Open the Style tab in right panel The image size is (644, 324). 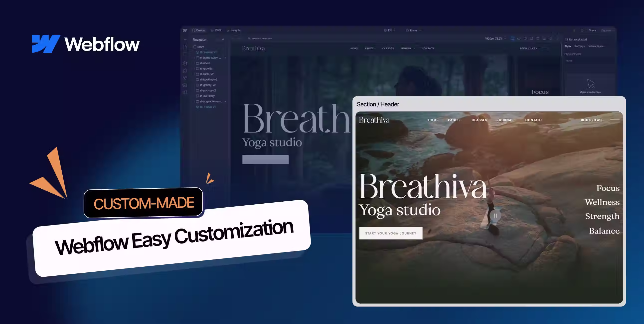(x=568, y=46)
